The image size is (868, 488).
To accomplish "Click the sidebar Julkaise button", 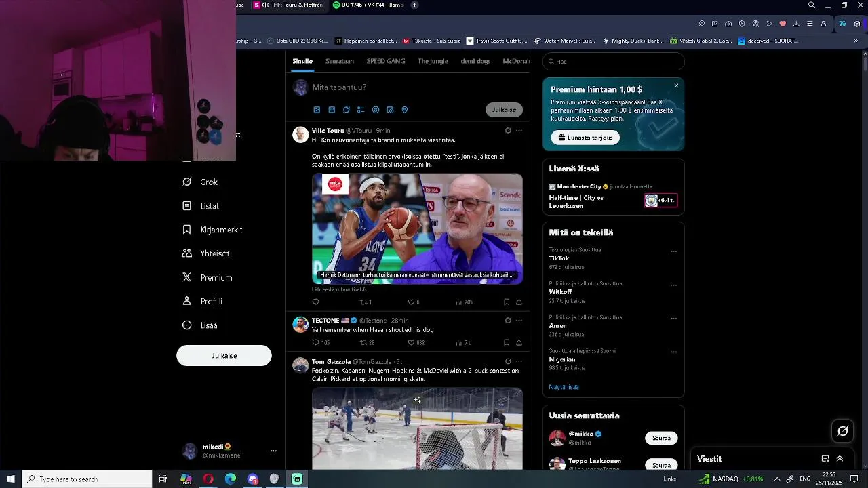I will (224, 356).
